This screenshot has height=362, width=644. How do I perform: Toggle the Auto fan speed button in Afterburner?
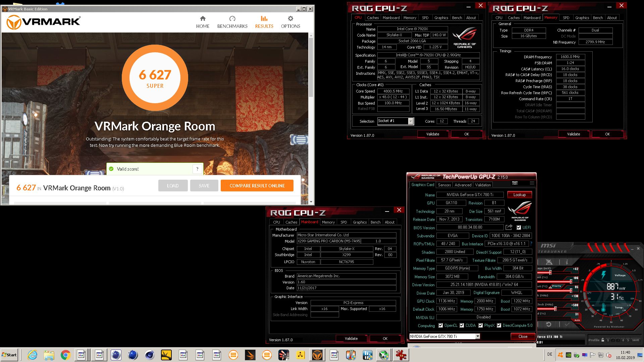[x=577, y=320]
